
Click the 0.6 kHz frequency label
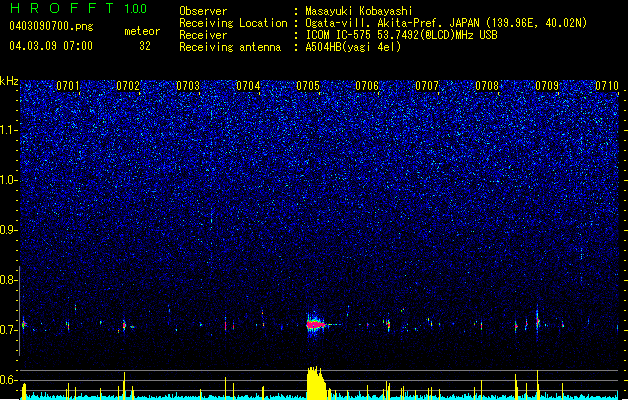click(x=9, y=380)
